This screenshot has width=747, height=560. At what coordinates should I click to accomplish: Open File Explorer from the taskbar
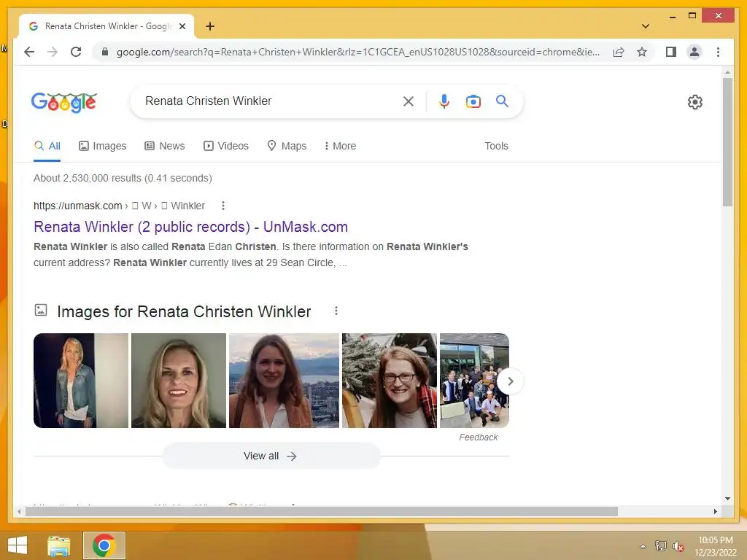tap(58, 545)
